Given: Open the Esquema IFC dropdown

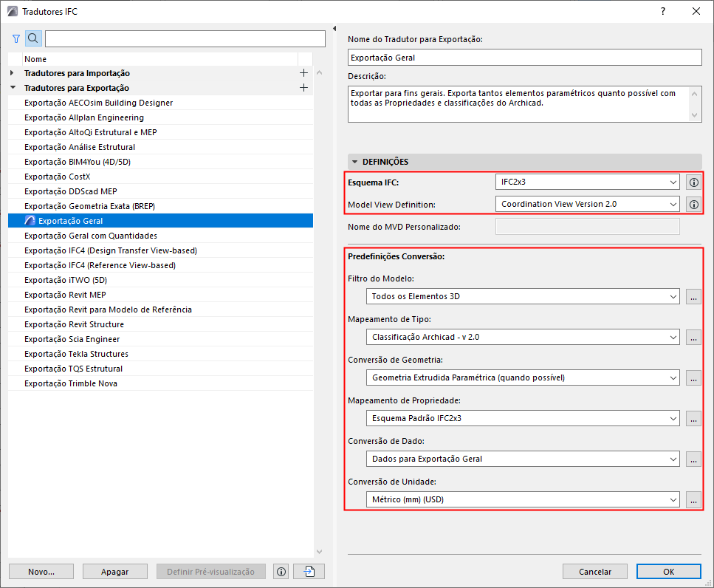Looking at the screenshot, I should click(588, 182).
